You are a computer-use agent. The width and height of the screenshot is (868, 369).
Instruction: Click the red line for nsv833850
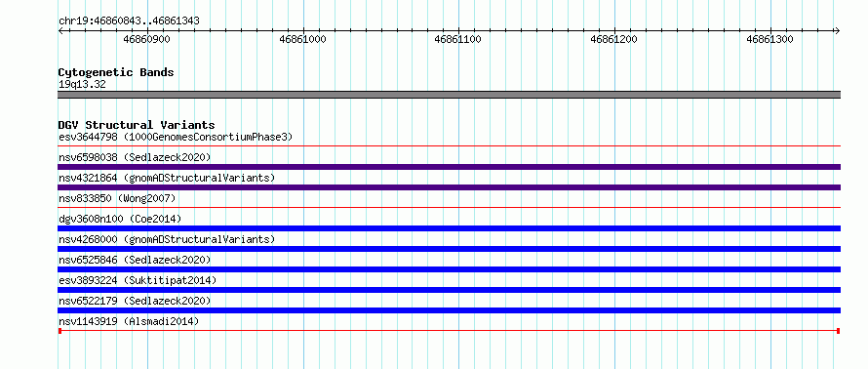tap(450, 208)
